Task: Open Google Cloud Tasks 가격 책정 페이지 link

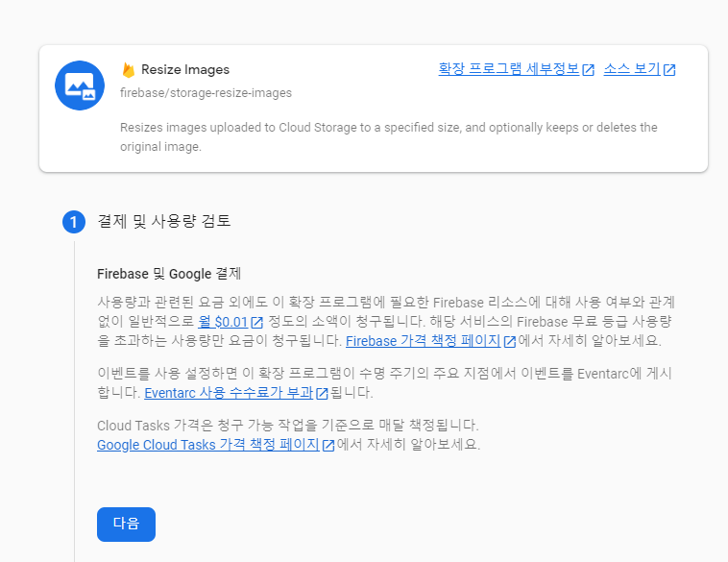Action: click(x=208, y=445)
